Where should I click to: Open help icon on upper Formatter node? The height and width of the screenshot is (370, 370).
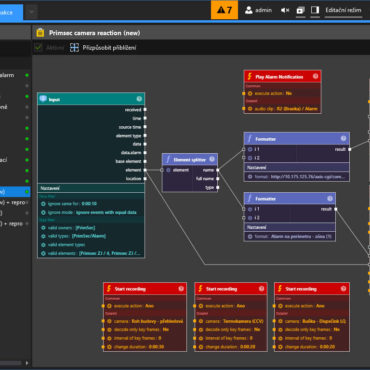click(x=343, y=138)
